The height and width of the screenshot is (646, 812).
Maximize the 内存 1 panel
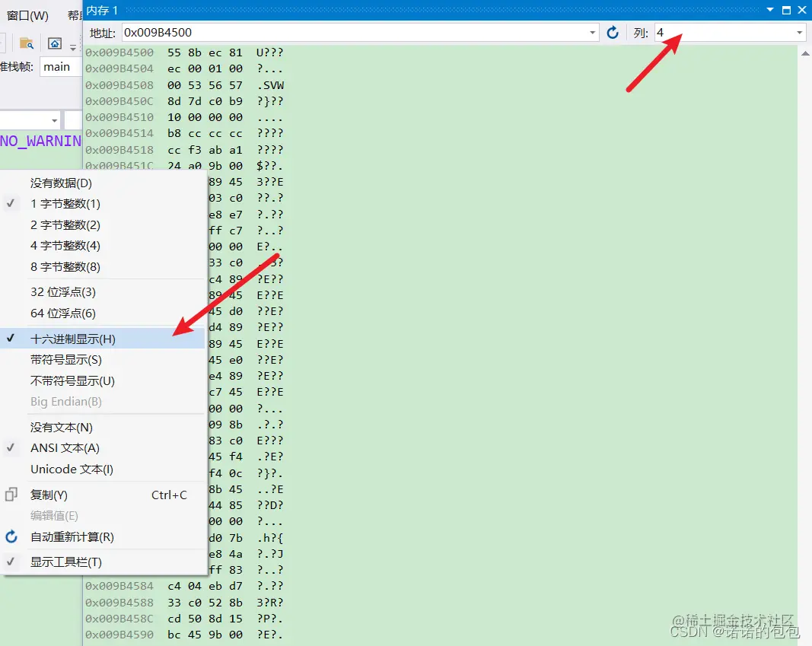pyautogui.click(x=786, y=10)
